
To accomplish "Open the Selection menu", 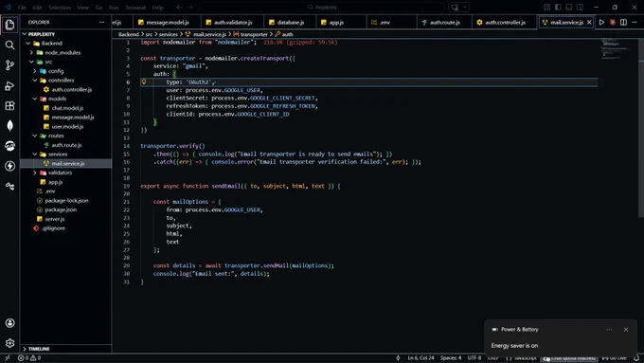I will pyautogui.click(x=60, y=8).
